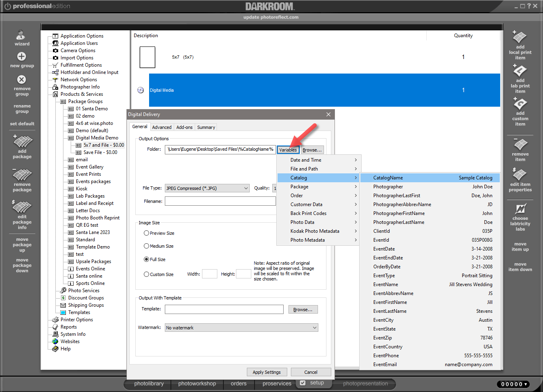Open Help in the settings tree
The height and width of the screenshot is (392, 543).
click(x=65, y=349)
